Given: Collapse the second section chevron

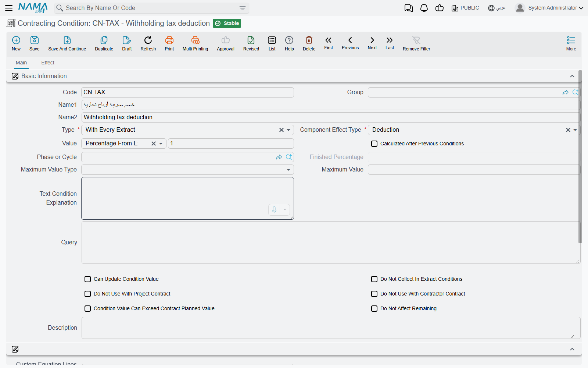Looking at the screenshot, I should pos(572,349).
